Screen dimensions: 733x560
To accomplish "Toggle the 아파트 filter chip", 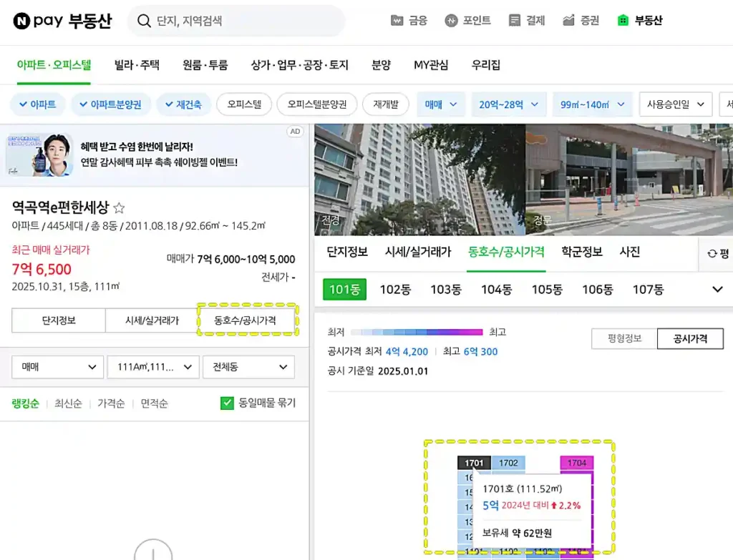I will 38,104.
